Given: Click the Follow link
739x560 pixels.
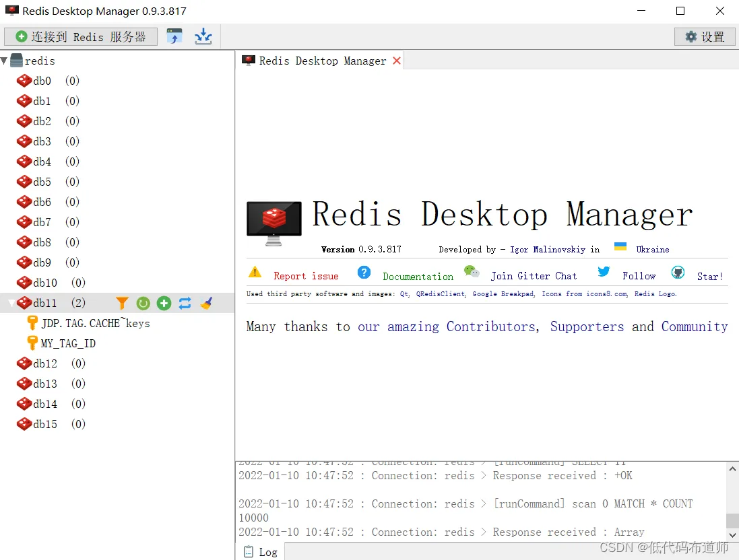Looking at the screenshot, I should click(639, 276).
